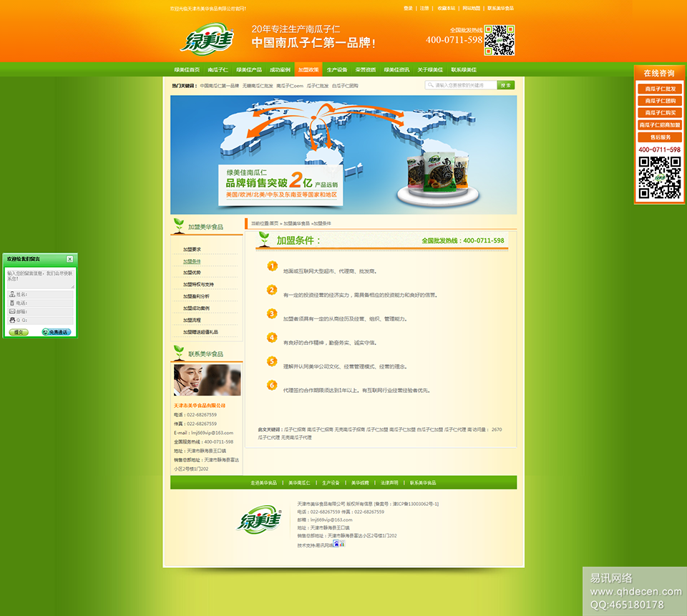Click the customer service photo in sidebar
Viewport: 687px width, 616px height.
[x=208, y=381]
